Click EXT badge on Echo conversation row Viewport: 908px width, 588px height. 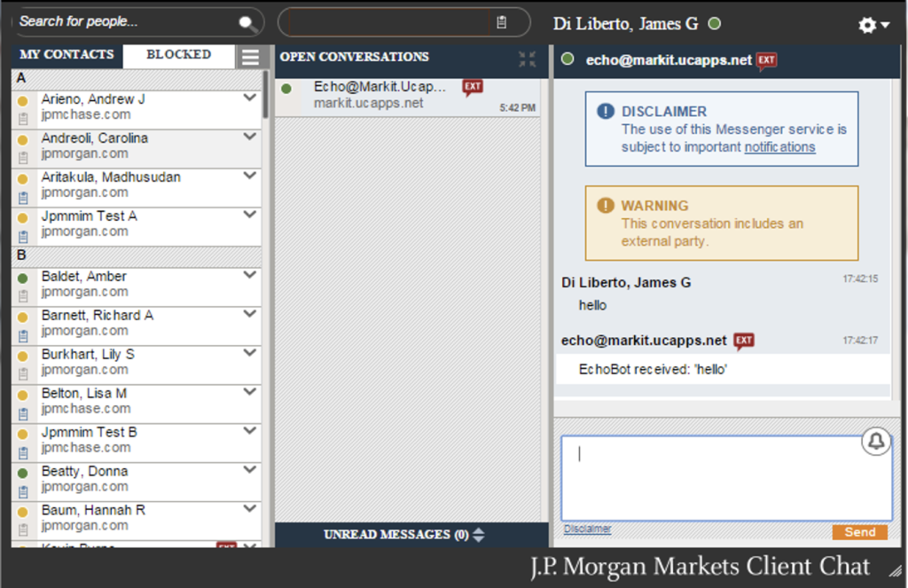click(473, 87)
